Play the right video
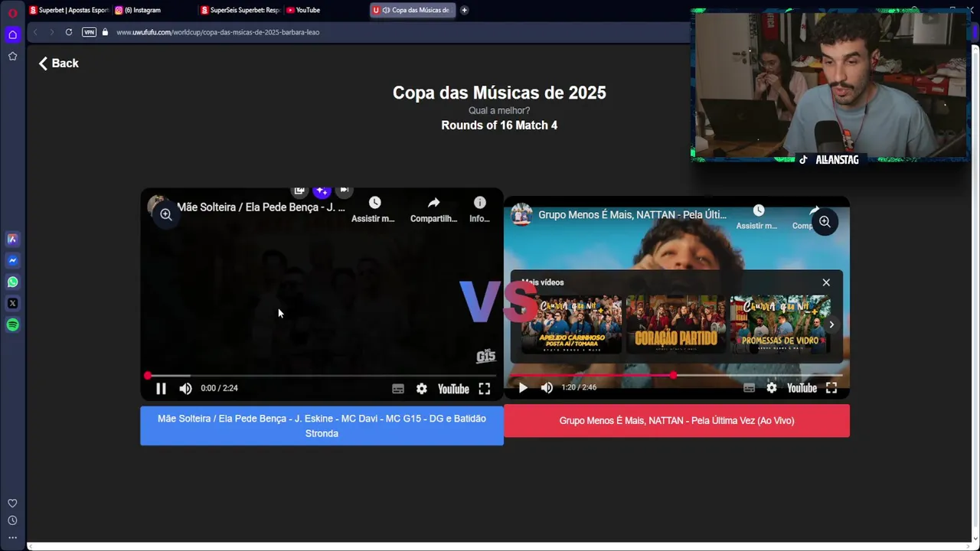 [x=523, y=388]
